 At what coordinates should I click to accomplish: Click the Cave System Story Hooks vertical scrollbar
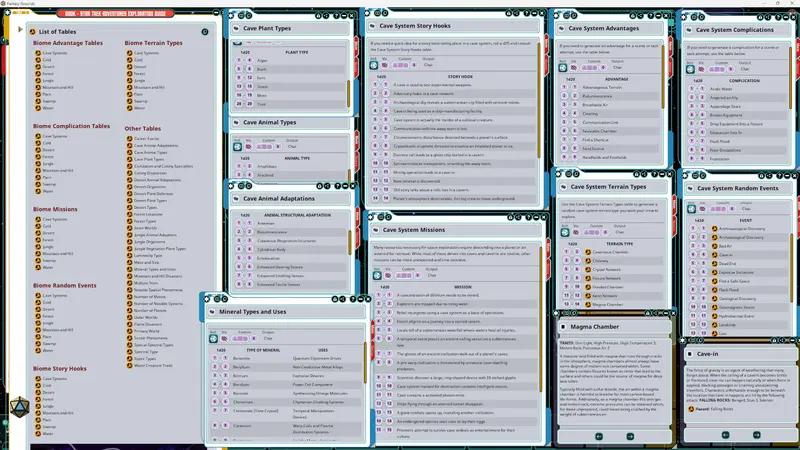(x=539, y=99)
